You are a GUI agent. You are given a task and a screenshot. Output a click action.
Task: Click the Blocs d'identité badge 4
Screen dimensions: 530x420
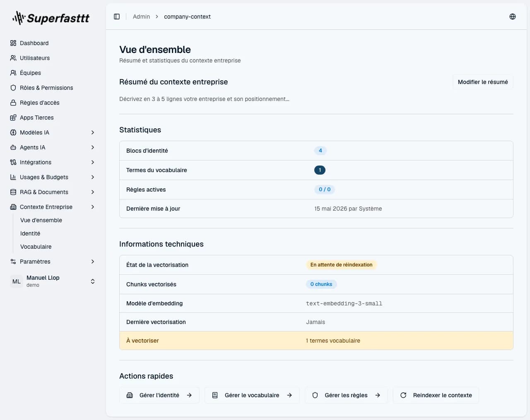click(x=320, y=151)
